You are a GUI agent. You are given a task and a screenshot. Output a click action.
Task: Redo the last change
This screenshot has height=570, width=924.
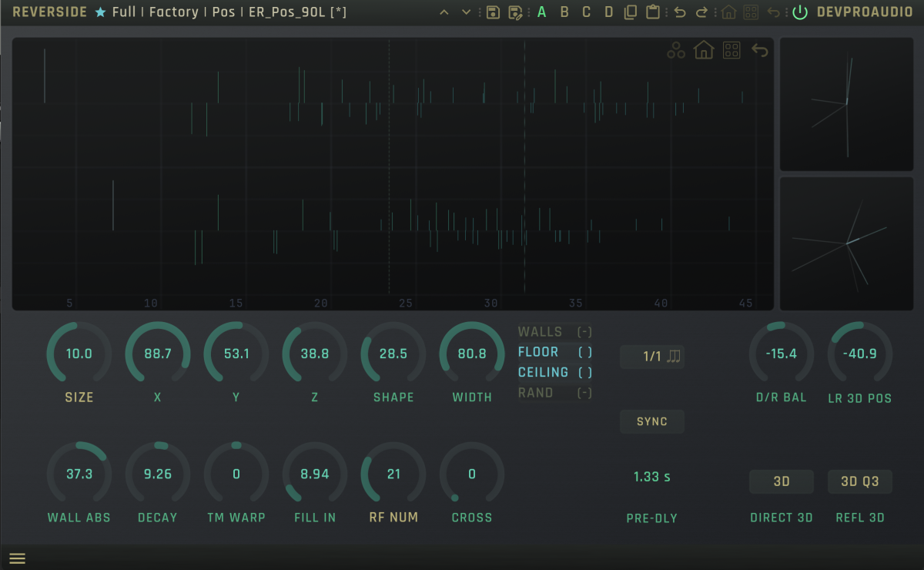701,12
